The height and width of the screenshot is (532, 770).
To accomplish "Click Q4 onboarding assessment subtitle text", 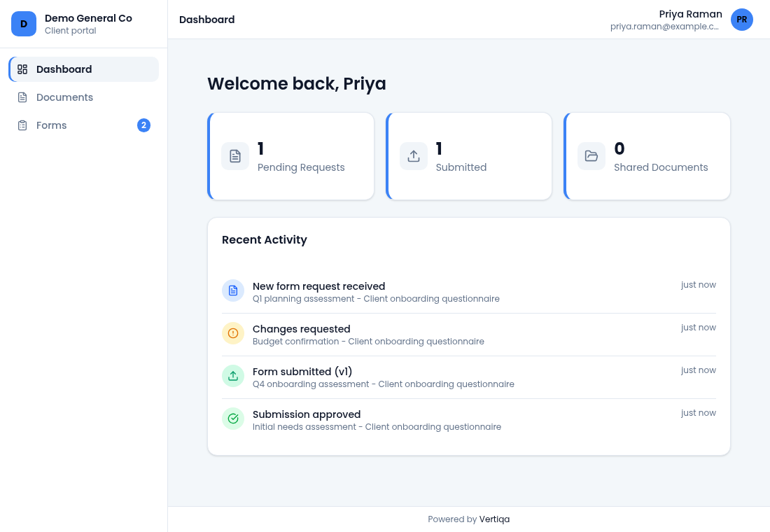I will [x=384, y=384].
